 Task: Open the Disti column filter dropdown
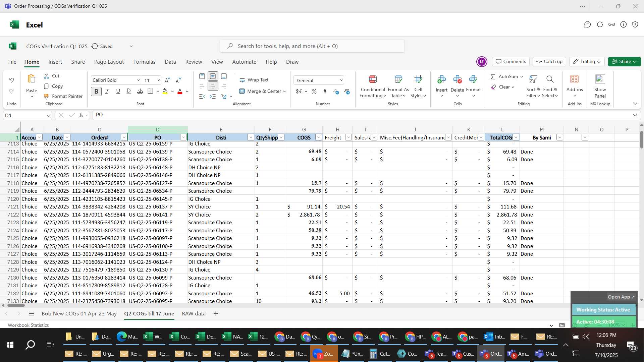(251, 137)
